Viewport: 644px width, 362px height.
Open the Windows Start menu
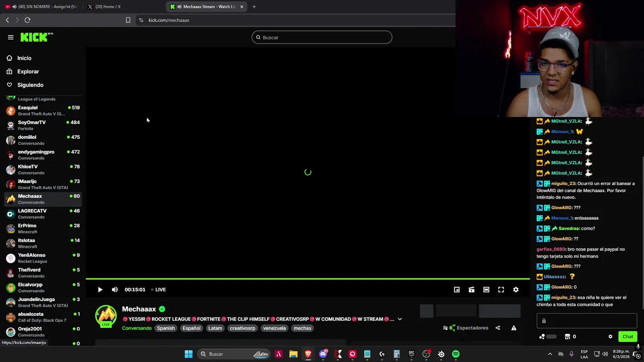tap(189, 354)
